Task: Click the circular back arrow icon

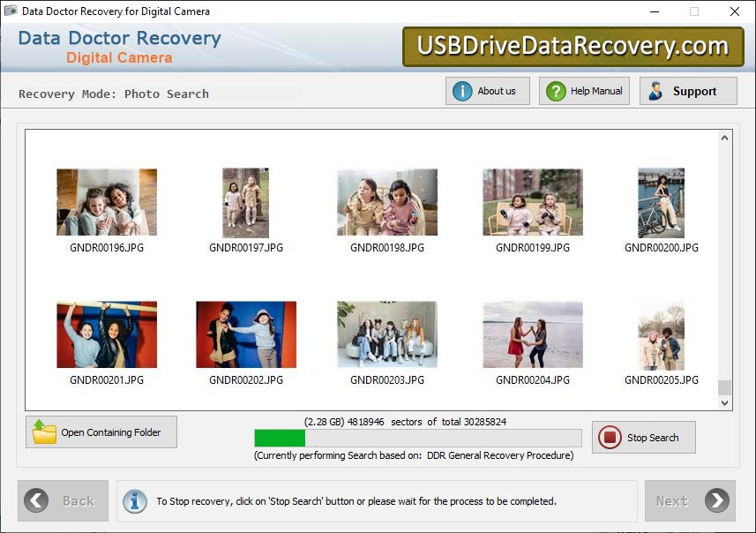Action: coord(36,500)
